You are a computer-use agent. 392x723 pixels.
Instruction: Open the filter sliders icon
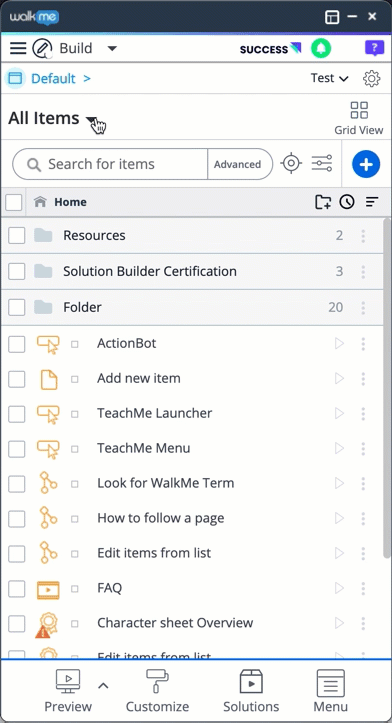[322, 164]
